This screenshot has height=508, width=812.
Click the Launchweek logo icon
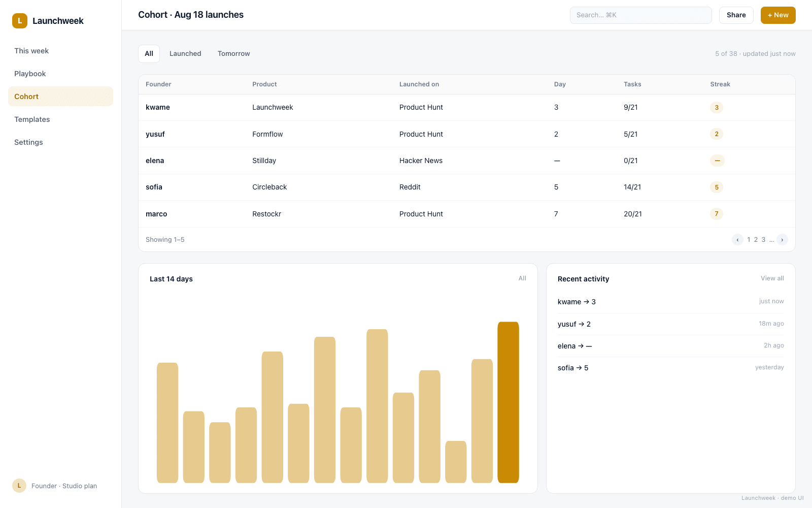[20, 21]
